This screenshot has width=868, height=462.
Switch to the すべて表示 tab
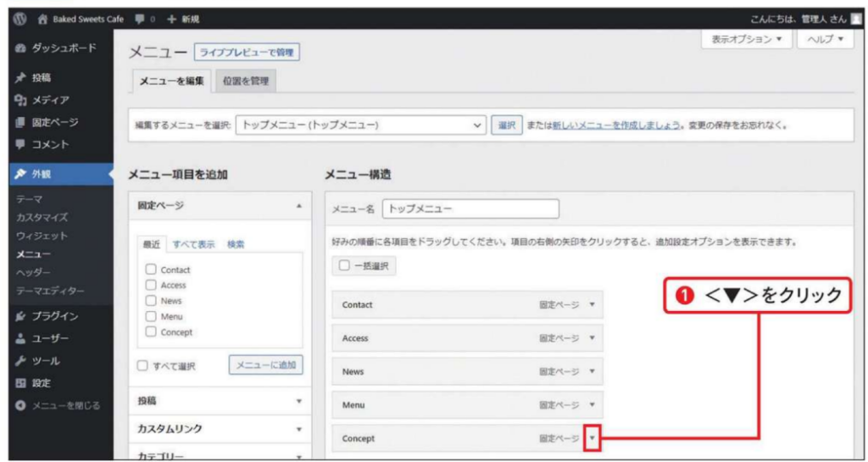point(193,244)
